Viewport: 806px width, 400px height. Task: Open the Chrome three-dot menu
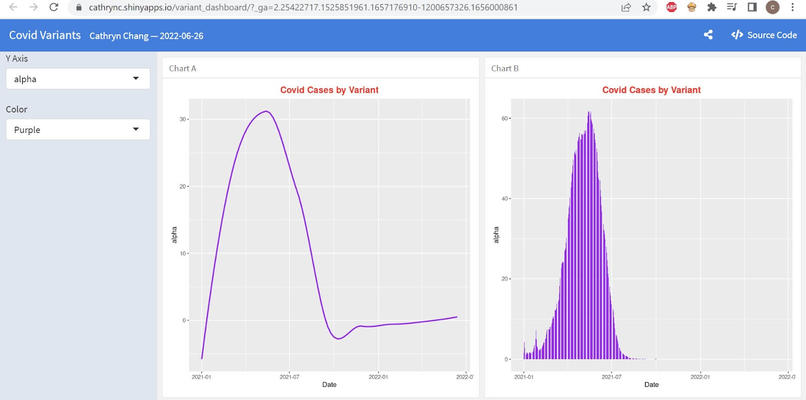pos(792,7)
